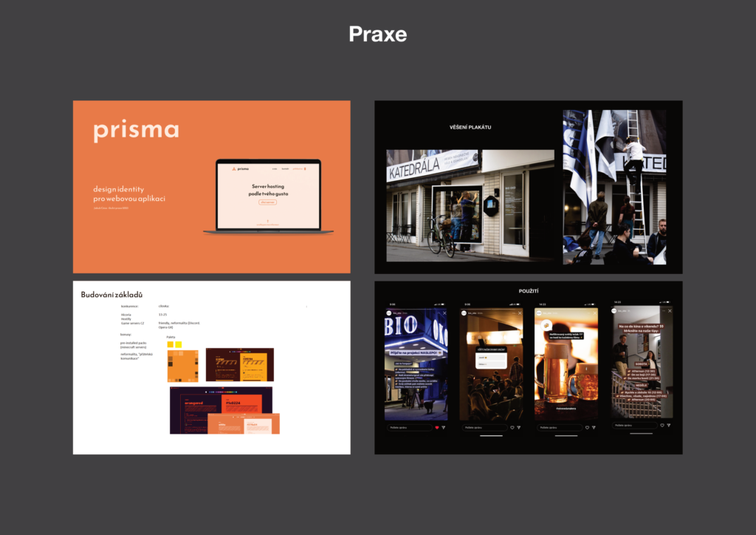Share the beer glasses story
Image resolution: width=756 pixels, height=535 pixels.
click(x=594, y=427)
